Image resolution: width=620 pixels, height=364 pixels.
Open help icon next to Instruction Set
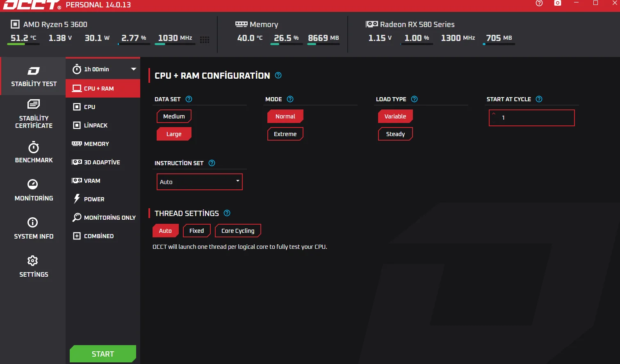pyautogui.click(x=212, y=163)
